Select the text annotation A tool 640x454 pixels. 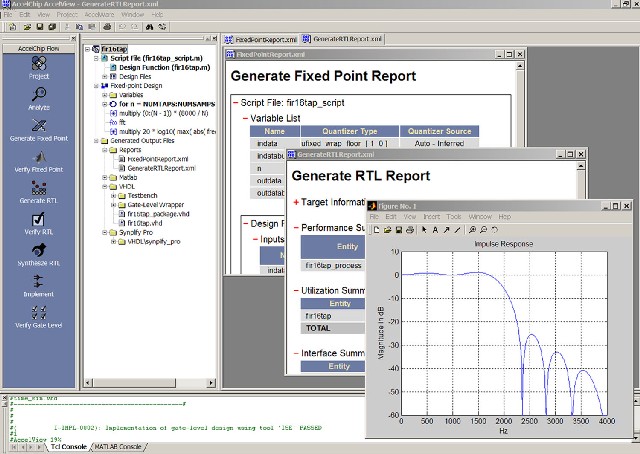435,230
